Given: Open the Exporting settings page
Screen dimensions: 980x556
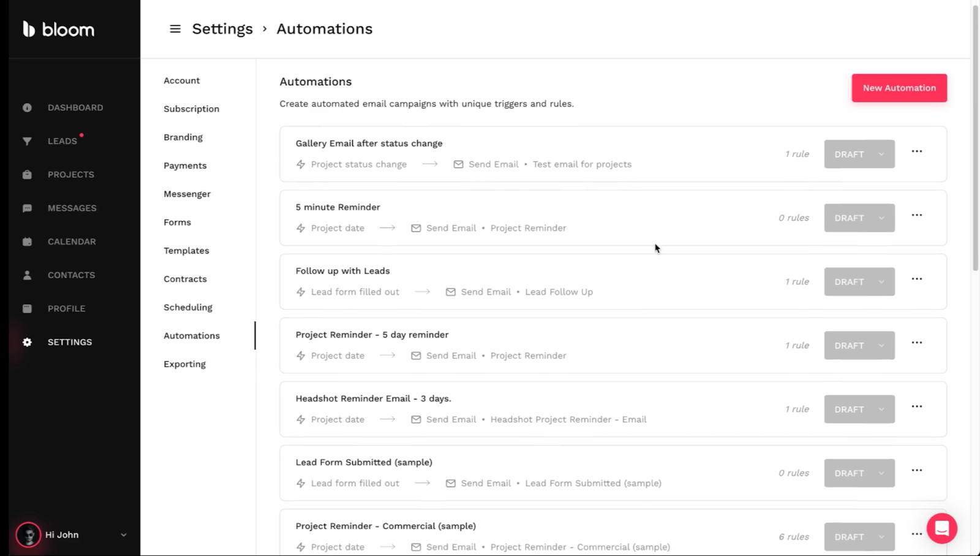Looking at the screenshot, I should point(184,364).
